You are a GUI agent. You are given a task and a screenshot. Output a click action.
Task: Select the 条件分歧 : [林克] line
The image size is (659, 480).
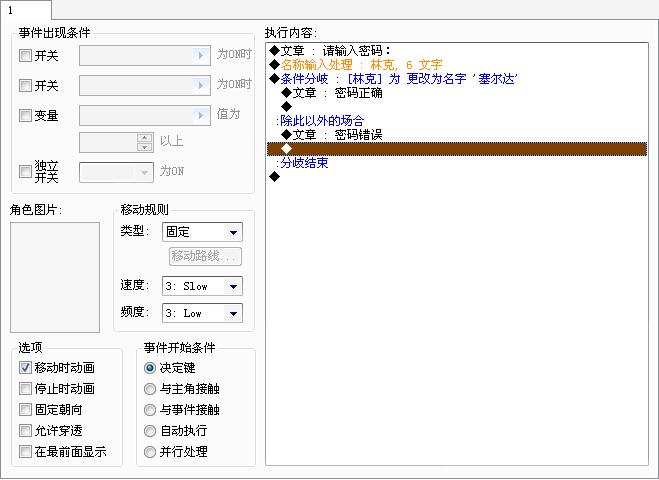click(457, 79)
